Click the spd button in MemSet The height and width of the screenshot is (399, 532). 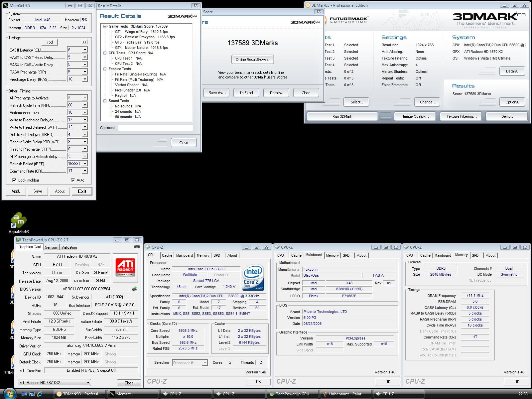50,42
